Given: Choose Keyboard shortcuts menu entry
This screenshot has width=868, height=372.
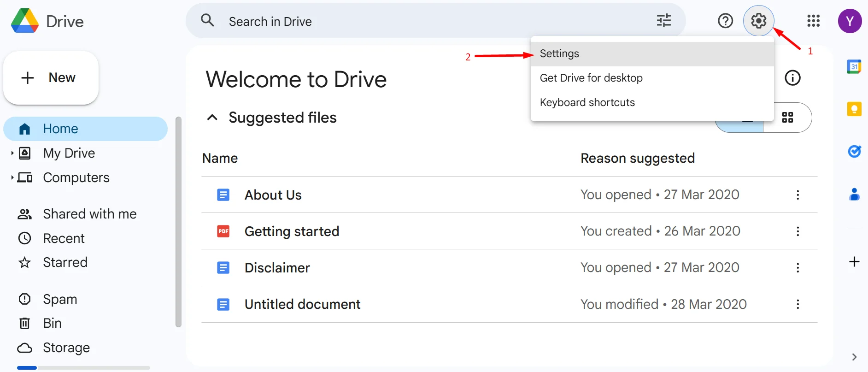Looking at the screenshot, I should [652, 103].
